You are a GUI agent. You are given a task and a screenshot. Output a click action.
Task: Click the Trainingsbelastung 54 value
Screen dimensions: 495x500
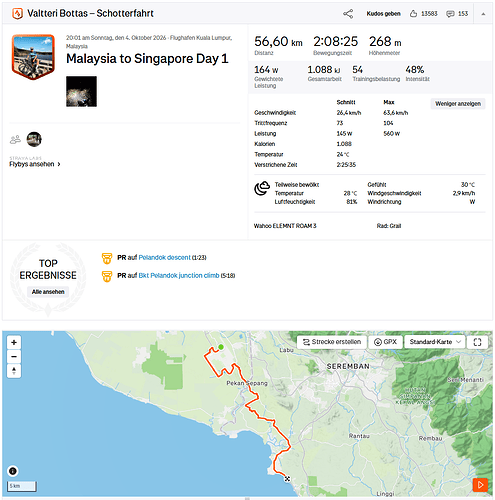(x=357, y=70)
